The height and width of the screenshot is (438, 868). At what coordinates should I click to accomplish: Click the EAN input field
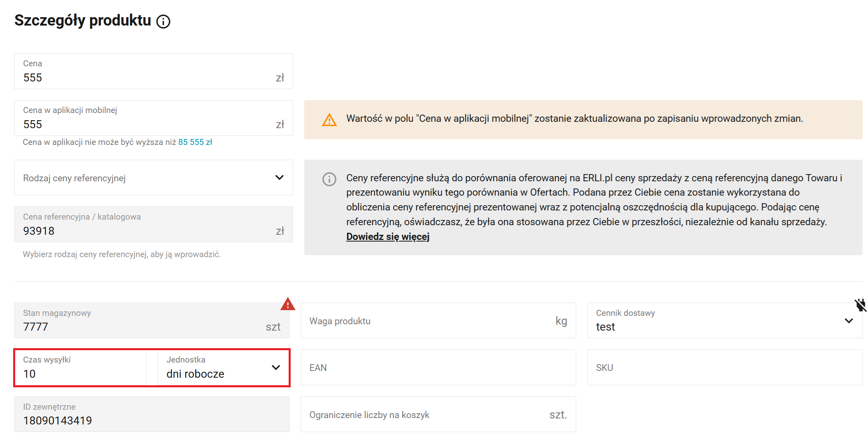(x=438, y=368)
